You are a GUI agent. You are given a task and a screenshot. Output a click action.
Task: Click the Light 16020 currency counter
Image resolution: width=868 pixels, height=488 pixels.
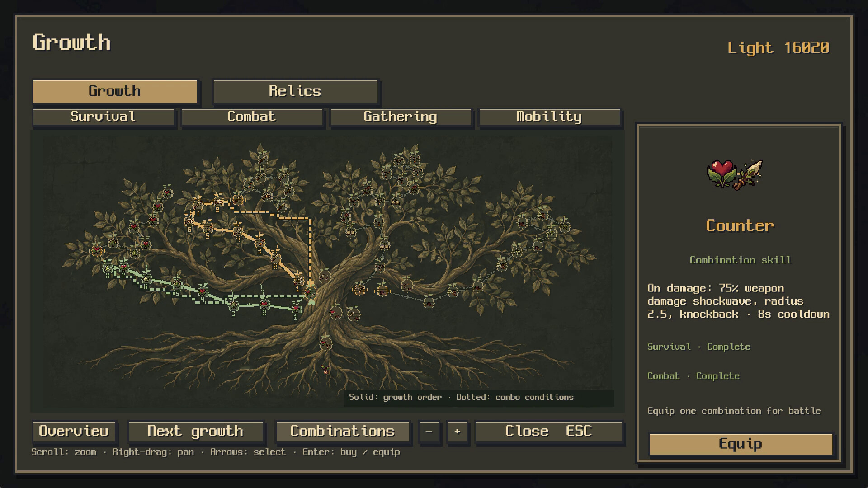tap(778, 48)
